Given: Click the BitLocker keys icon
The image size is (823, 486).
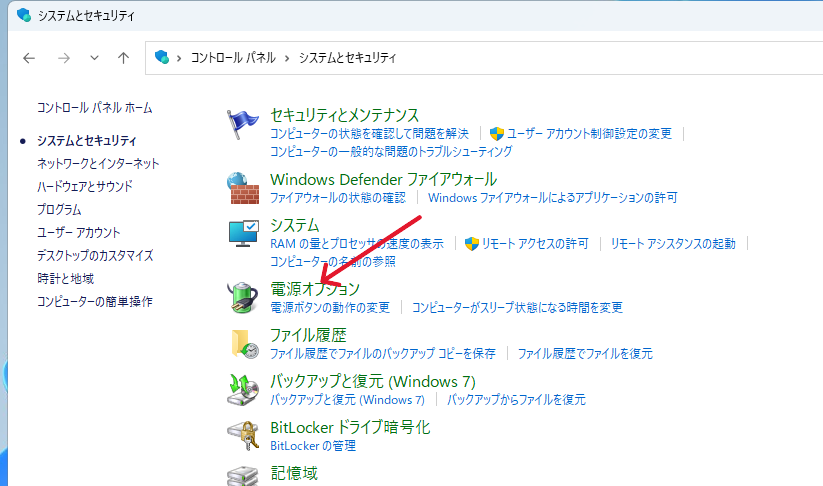Looking at the screenshot, I should [x=244, y=435].
